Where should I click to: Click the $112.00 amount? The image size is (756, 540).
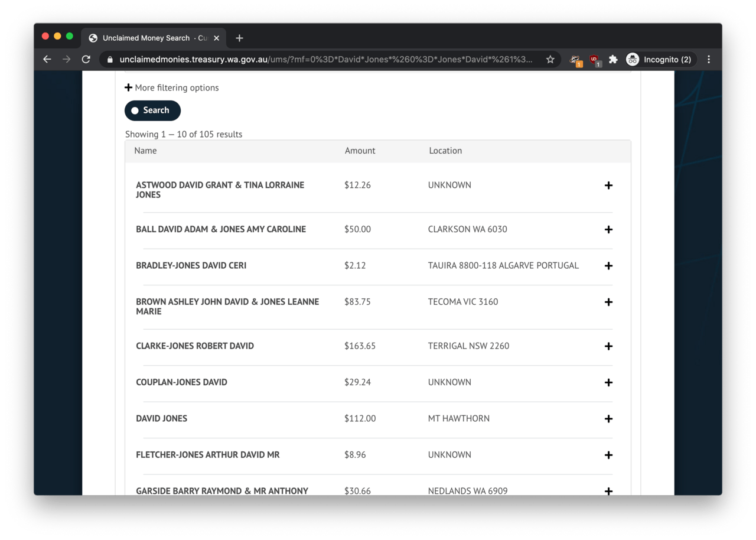pos(360,418)
